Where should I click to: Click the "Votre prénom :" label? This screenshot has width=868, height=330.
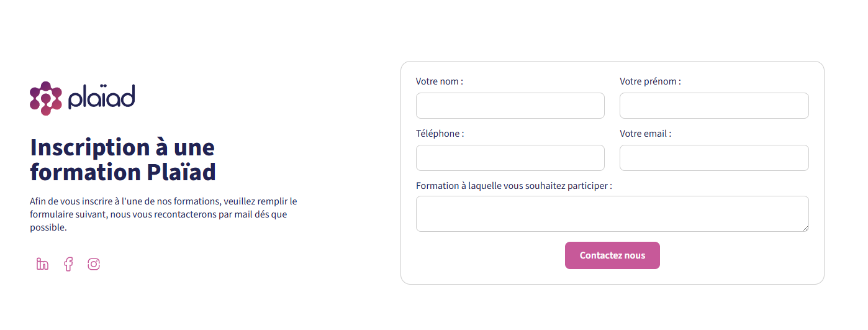(649, 81)
